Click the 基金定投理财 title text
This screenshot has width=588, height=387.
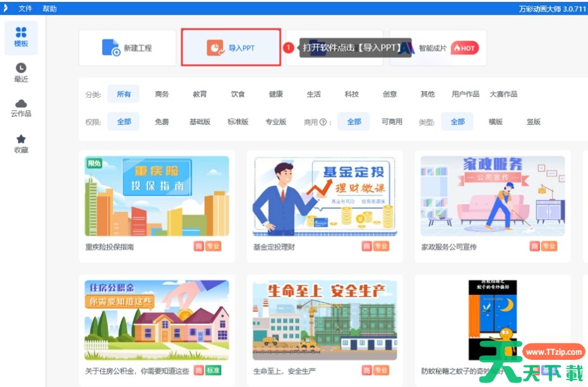pos(274,247)
